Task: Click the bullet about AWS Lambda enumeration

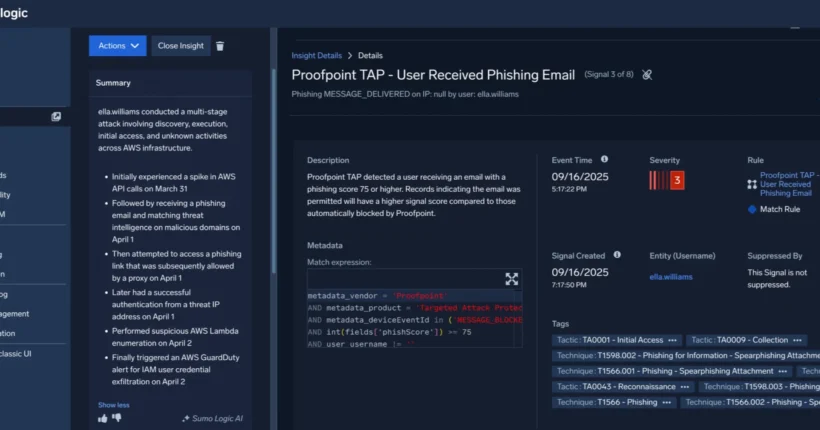Action: click(x=175, y=337)
